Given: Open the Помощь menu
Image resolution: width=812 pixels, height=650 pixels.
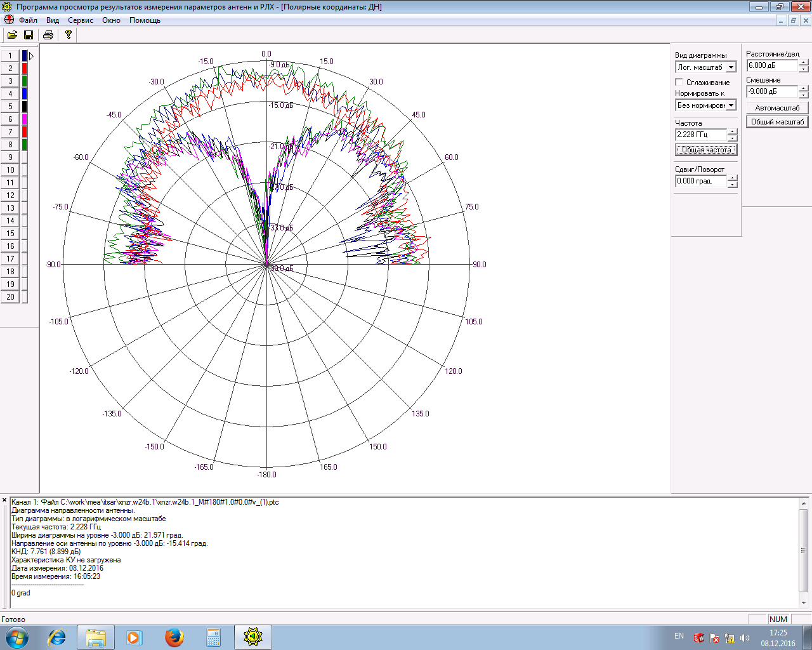Looking at the screenshot, I should [145, 20].
